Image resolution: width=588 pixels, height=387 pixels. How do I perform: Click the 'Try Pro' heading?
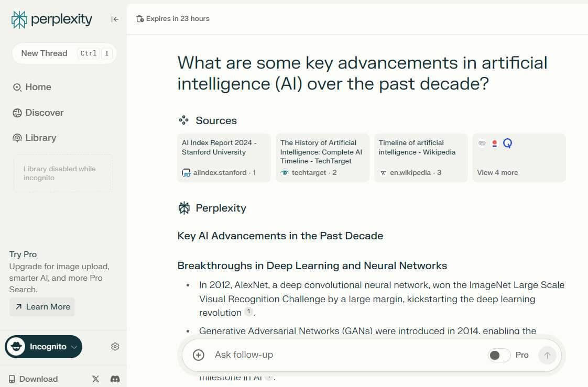click(x=23, y=255)
